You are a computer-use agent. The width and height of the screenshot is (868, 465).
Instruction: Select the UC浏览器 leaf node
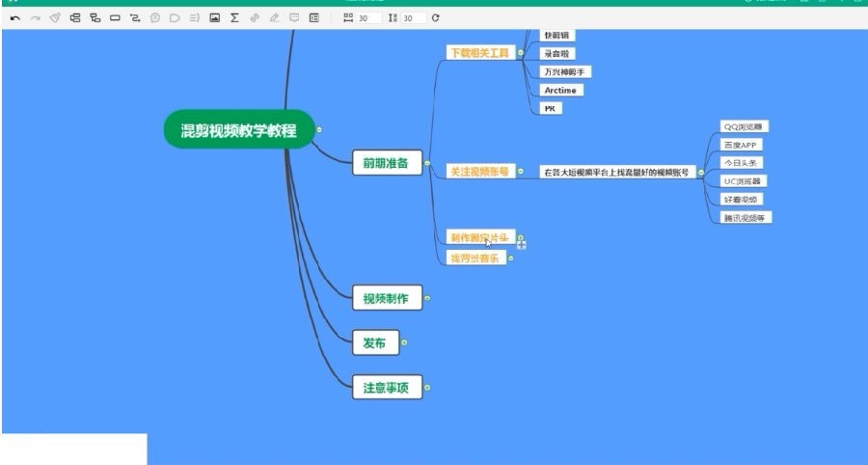[x=744, y=181]
